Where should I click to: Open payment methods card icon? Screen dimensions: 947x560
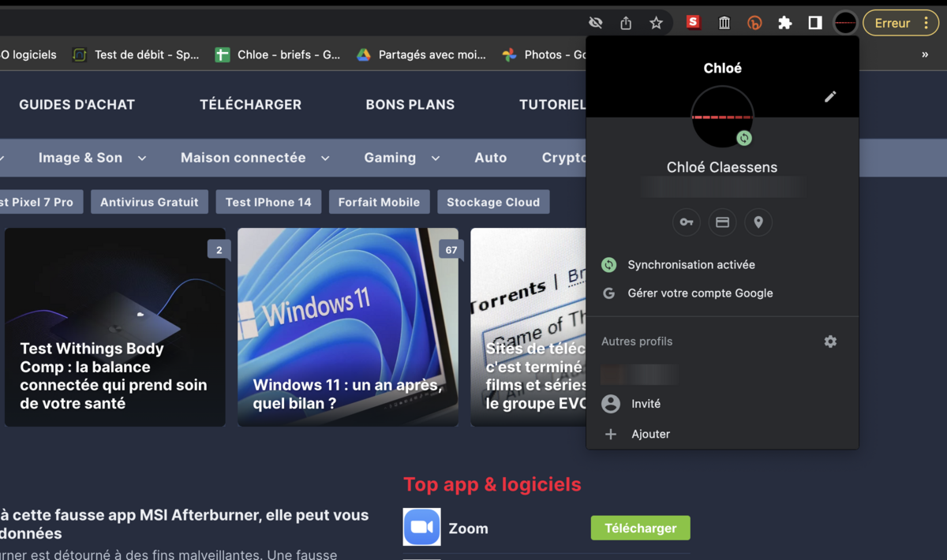722,222
